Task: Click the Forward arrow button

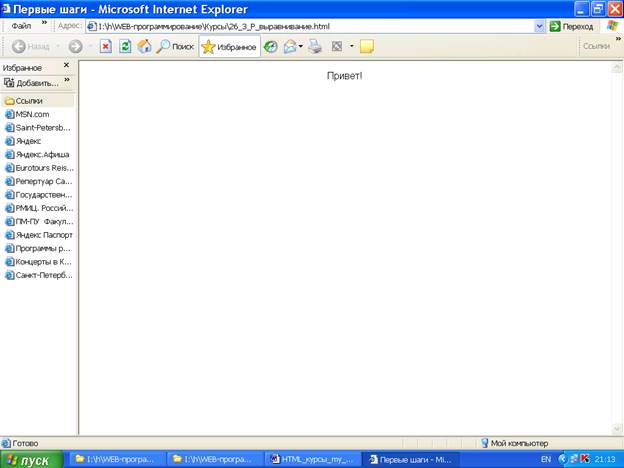Action: (75, 47)
